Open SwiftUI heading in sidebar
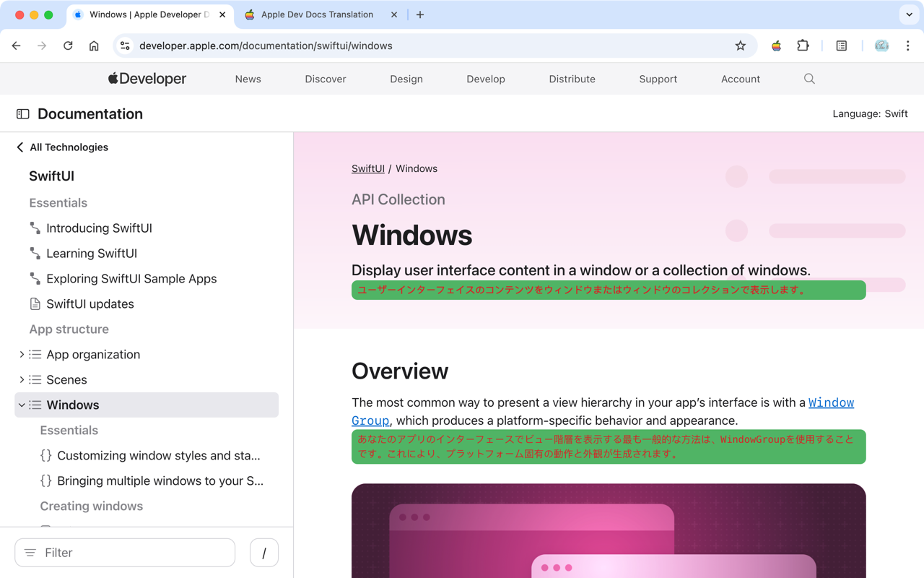This screenshot has width=924, height=578. point(52,176)
